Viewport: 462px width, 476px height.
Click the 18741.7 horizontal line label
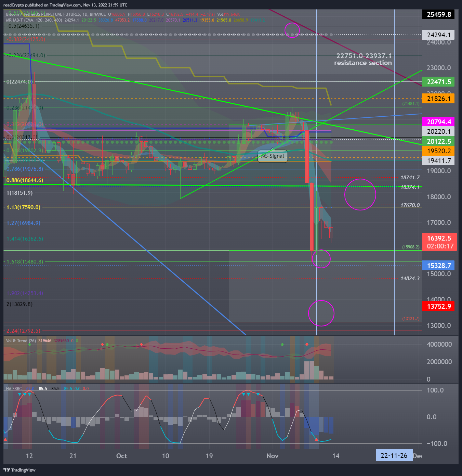(x=410, y=178)
